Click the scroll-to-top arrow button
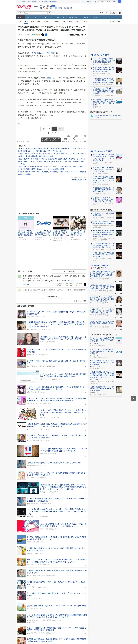 (133, 398)
